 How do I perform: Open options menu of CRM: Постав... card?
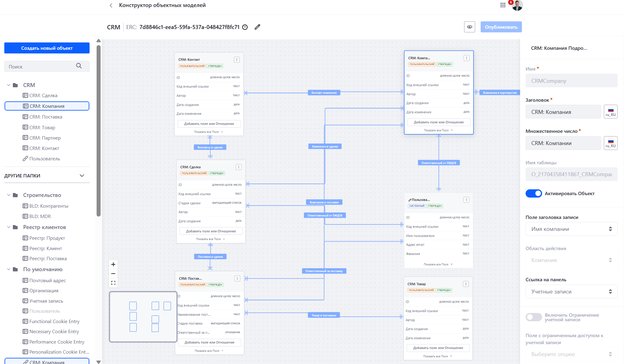click(x=237, y=278)
